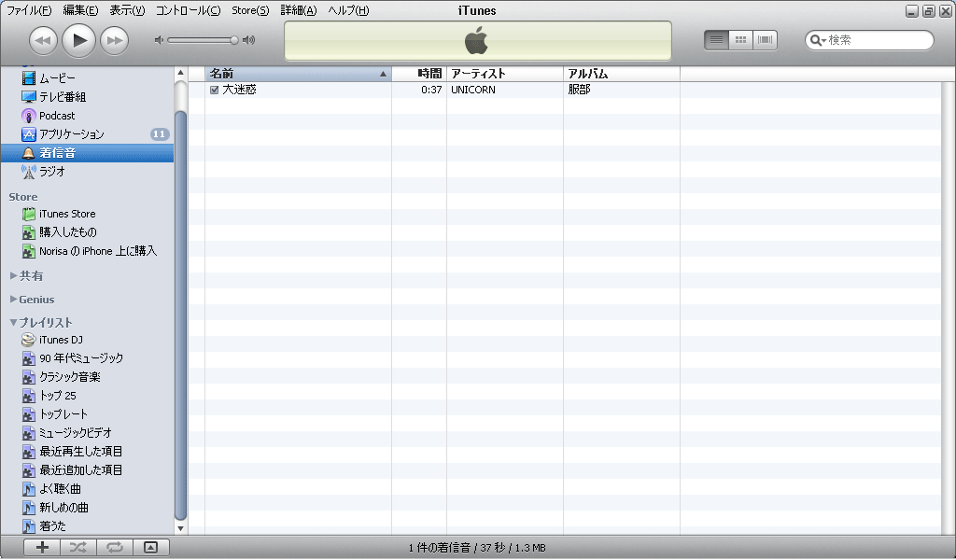Click the sidebar scrollbar thumb
The height and width of the screenshot is (560, 956).
[180, 315]
